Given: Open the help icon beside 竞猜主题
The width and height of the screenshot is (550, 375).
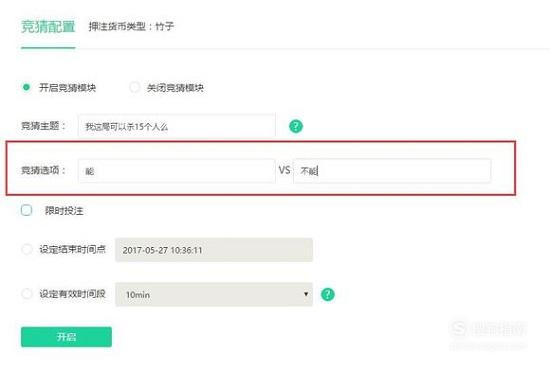Looking at the screenshot, I should [x=296, y=126].
